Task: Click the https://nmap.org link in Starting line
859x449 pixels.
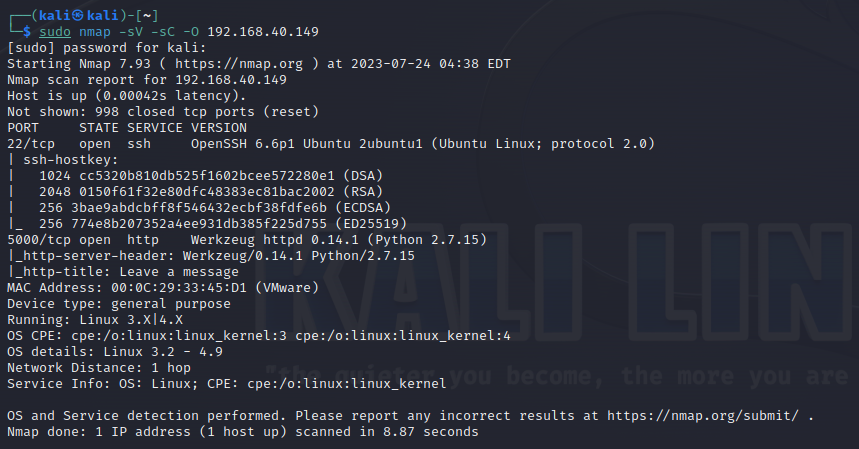Action: [x=238, y=64]
